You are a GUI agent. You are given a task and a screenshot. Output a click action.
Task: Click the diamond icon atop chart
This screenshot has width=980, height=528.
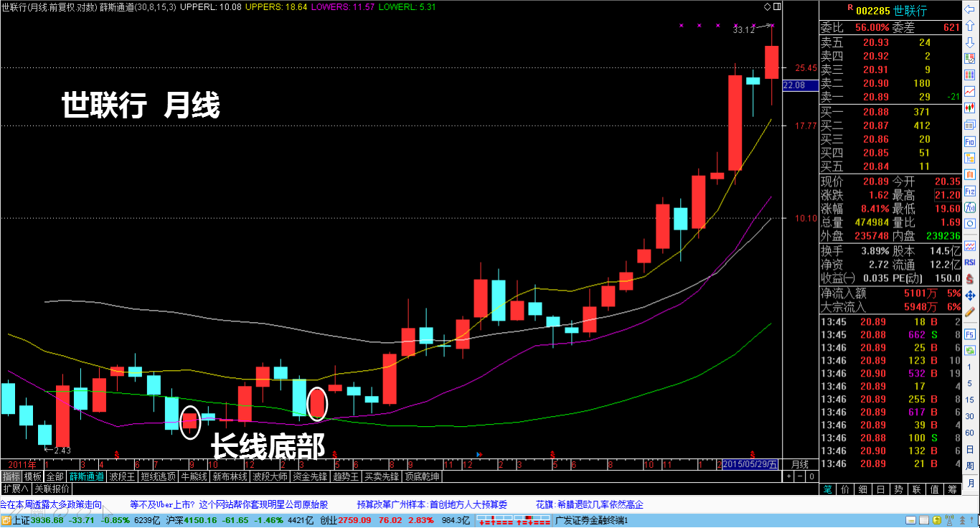pyautogui.click(x=768, y=6)
